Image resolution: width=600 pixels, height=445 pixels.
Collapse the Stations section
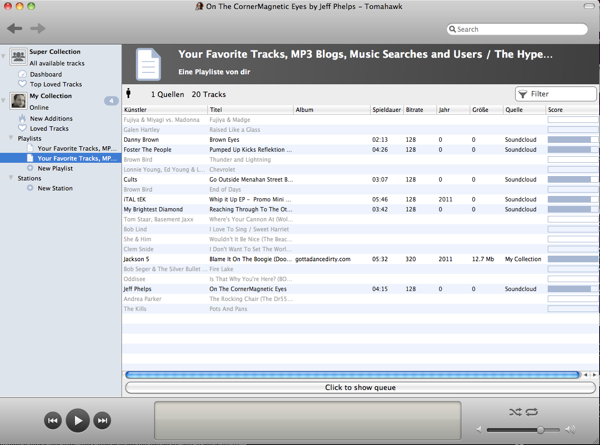(11, 178)
